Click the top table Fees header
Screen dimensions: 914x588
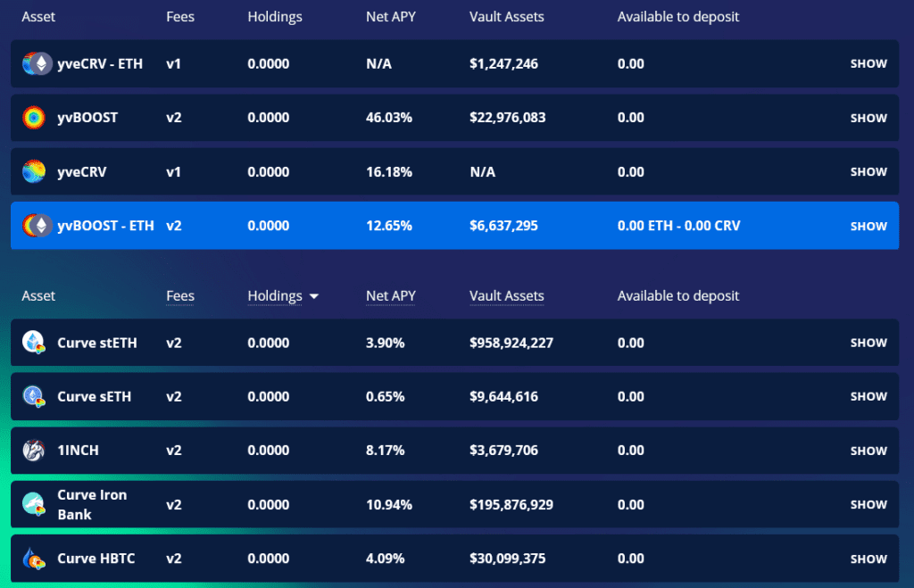(180, 17)
